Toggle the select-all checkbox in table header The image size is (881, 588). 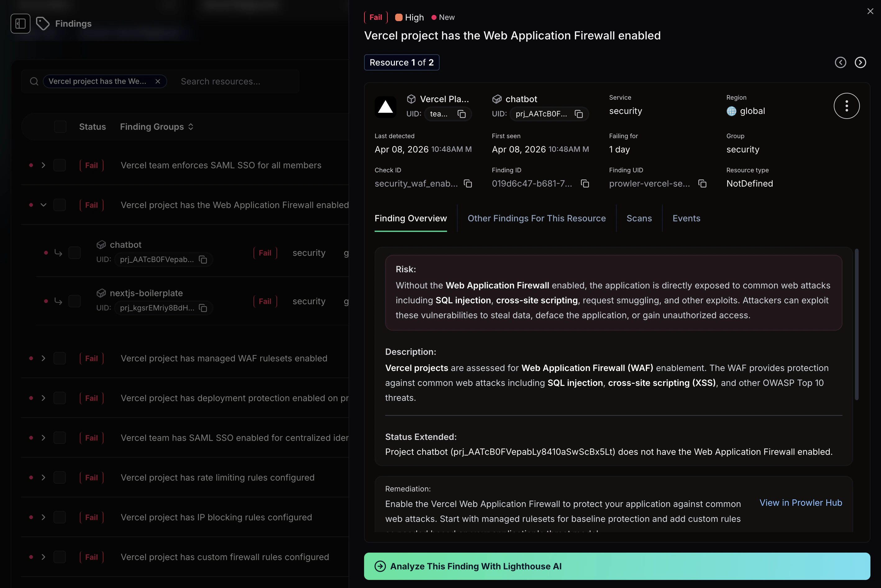pyautogui.click(x=60, y=127)
